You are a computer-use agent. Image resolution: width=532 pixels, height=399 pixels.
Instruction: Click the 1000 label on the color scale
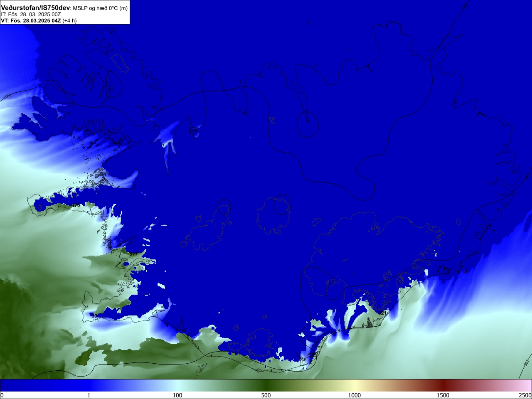[355, 395]
